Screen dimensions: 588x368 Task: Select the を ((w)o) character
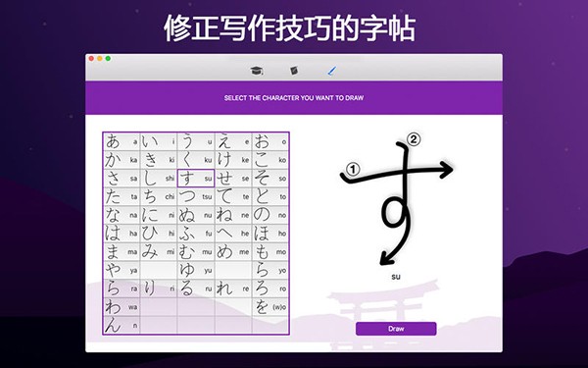point(270,307)
